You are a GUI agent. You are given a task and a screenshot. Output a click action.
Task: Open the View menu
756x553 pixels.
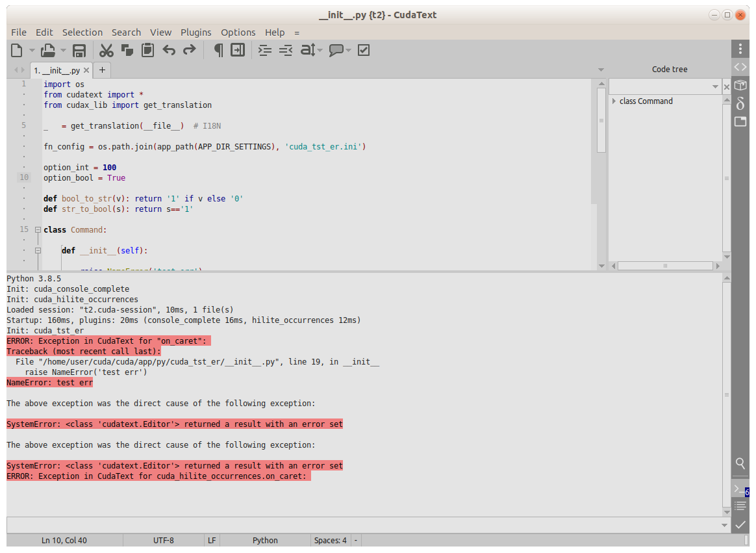pyautogui.click(x=160, y=32)
